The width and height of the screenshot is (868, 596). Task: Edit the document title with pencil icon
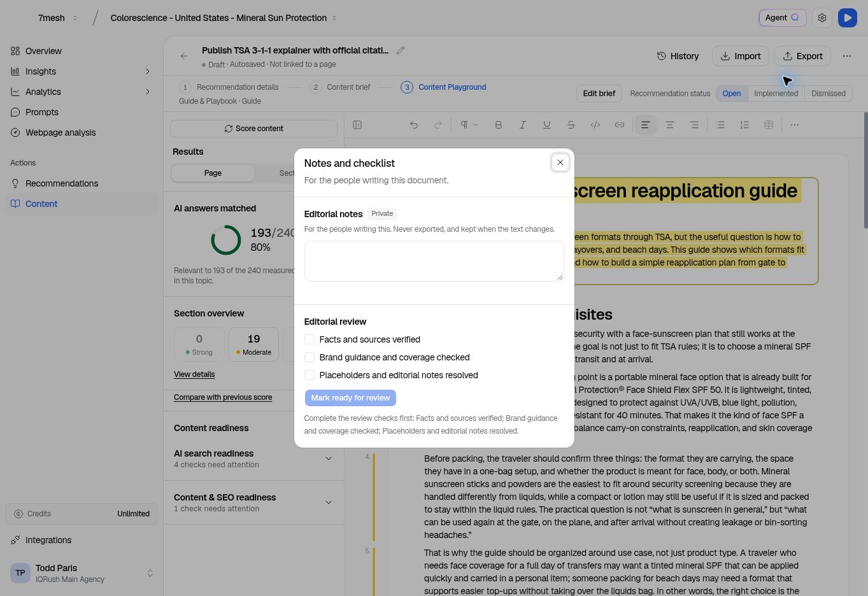[x=401, y=50]
